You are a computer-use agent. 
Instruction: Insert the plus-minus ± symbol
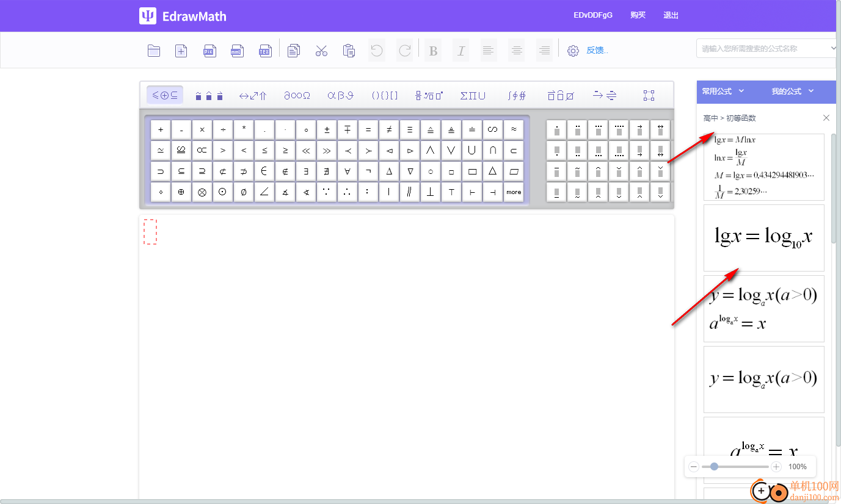327,129
